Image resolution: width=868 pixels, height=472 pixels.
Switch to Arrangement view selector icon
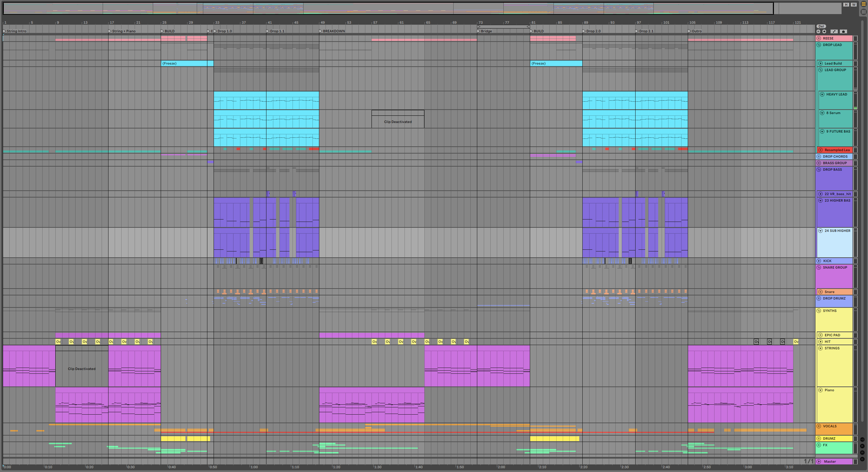pyautogui.click(x=864, y=4)
